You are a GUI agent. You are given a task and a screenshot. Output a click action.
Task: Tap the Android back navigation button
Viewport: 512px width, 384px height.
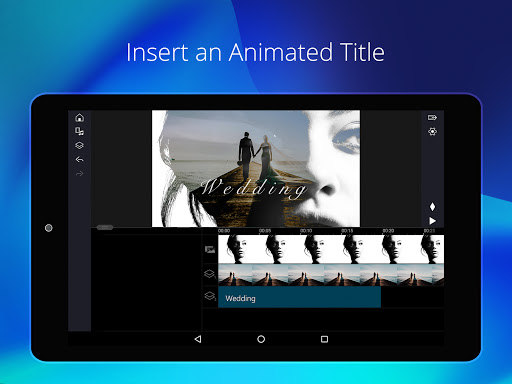tap(198, 339)
